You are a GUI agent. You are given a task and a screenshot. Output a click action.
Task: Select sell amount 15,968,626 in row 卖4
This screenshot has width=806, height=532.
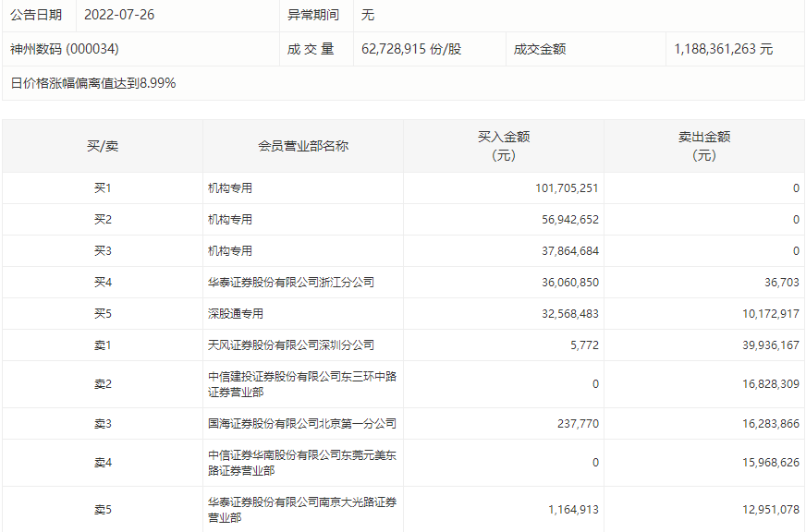(763, 463)
